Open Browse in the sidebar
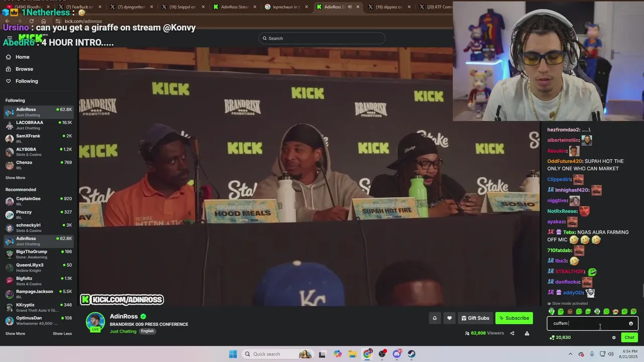 coord(19,69)
